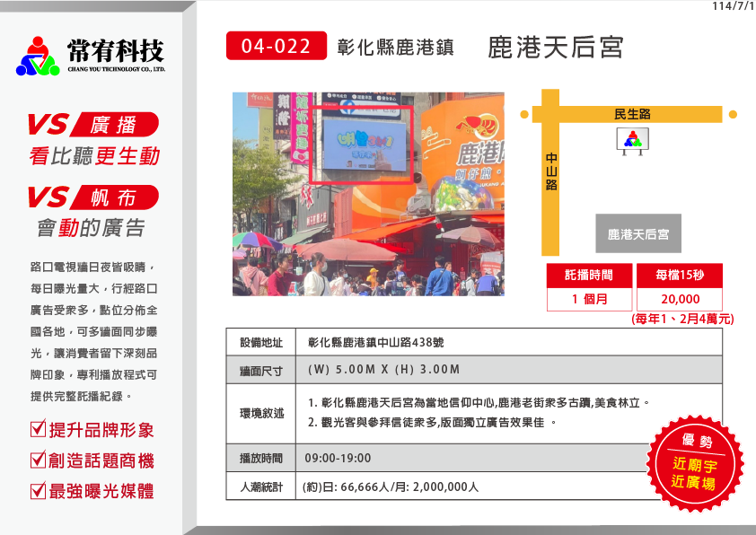This screenshot has width=756, height=535.
Task: Click the red 優勢 seal badge
Action: (x=696, y=462)
